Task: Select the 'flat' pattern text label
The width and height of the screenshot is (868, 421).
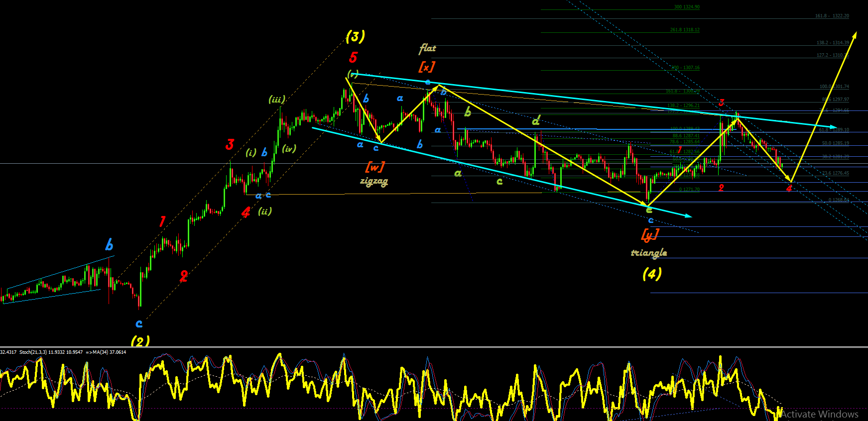Action: coord(427,48)
